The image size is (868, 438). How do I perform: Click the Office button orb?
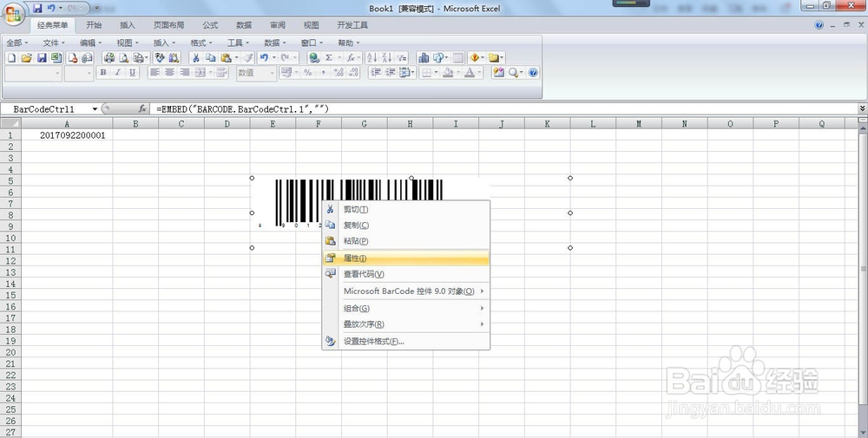tap(13, 14)
